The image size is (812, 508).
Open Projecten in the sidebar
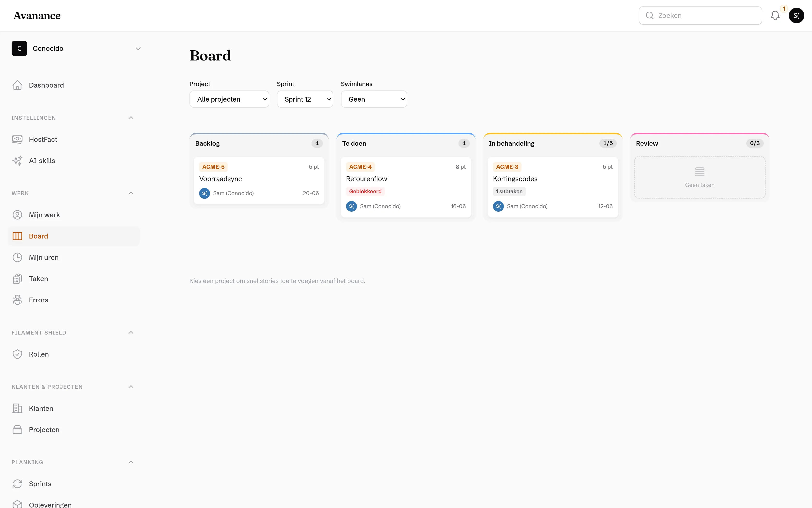pyautogui.click(x=73, y=430)
